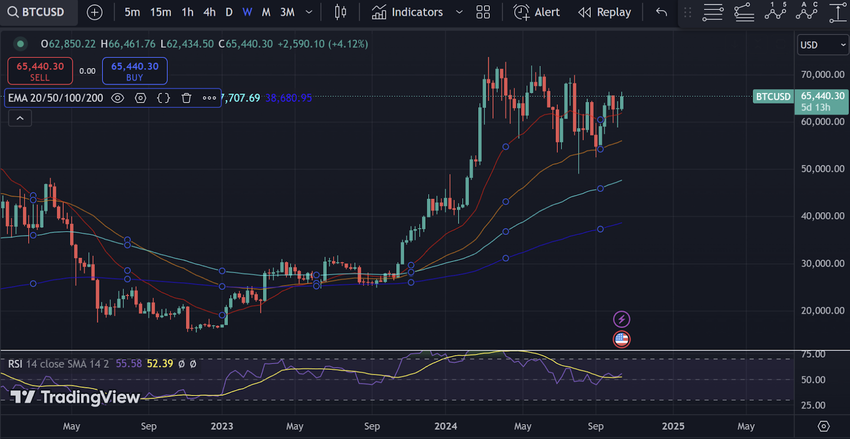Click the 65,440.30 SELL button
Screen dimensions: 850x439
(x=40, y=71)
